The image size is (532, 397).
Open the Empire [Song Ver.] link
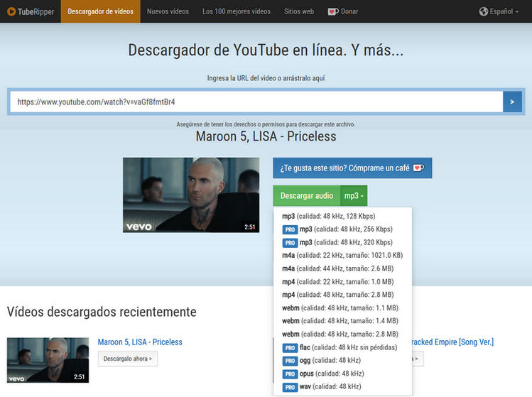452,342
